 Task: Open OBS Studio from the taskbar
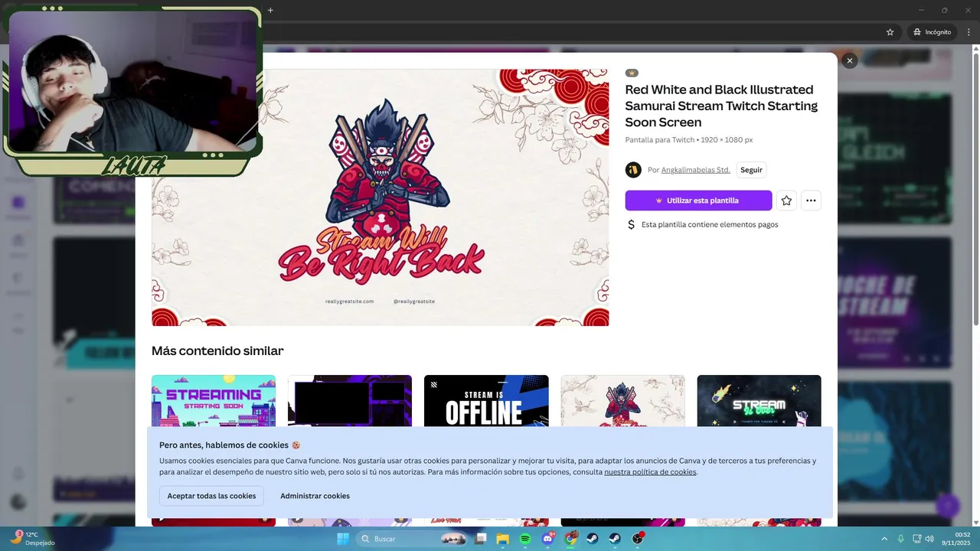click(637, 539)
